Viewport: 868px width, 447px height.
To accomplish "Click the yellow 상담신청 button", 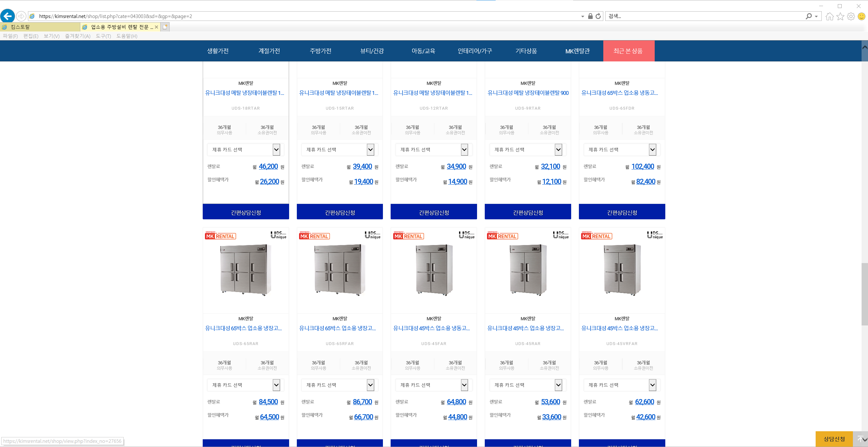I will pos(834,439).
